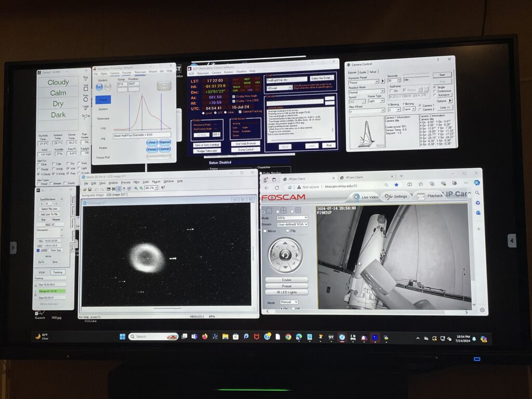This screenshot has height=399, width=532.
Task: Select the Local time radio button in ACP
Action: [x=203, y=113]
